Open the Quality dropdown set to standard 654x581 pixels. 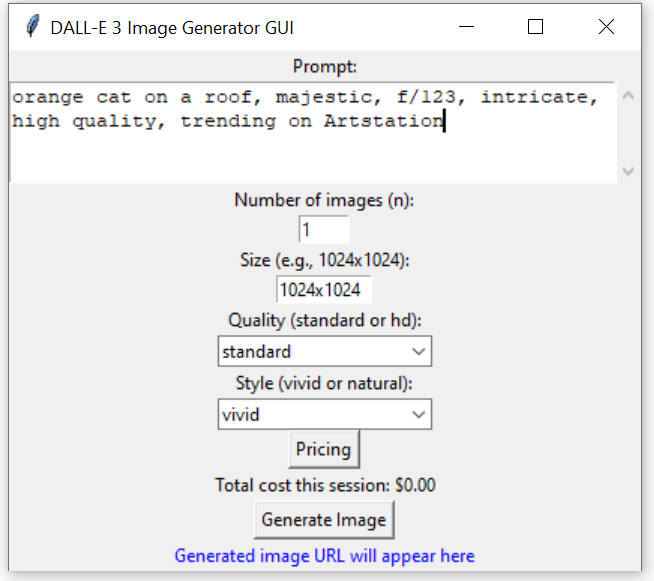click(324, 351)
